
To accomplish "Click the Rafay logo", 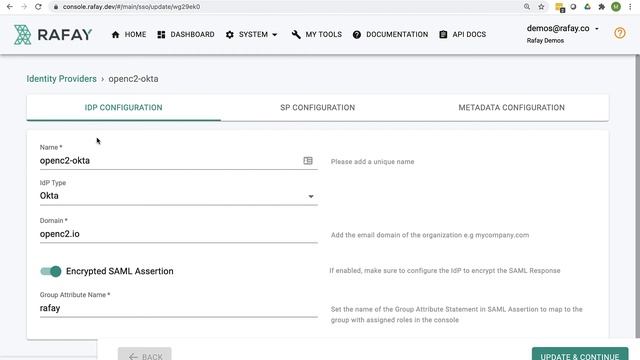I will (x=53, y=35).
